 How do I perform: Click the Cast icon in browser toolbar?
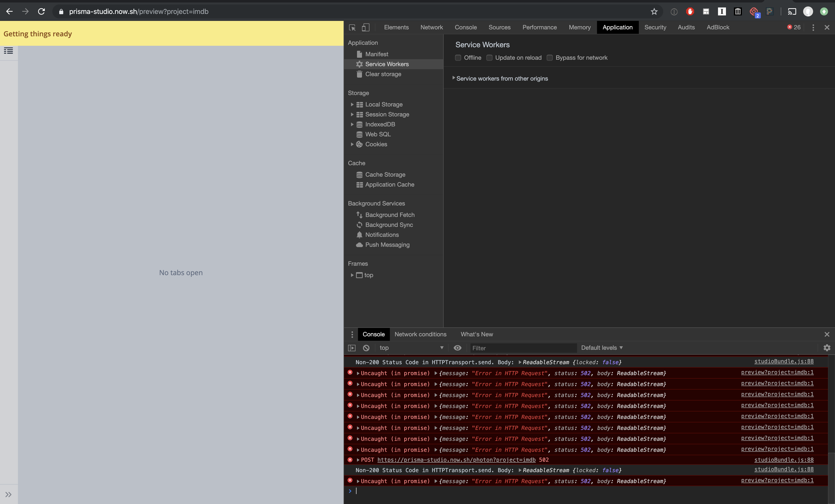click(x=792, y=11)
